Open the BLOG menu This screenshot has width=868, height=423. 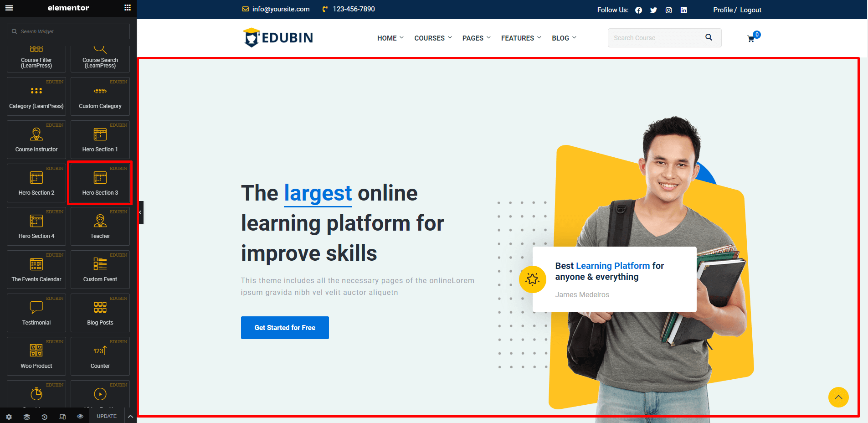pyautogui.click(x=564, y=38)
